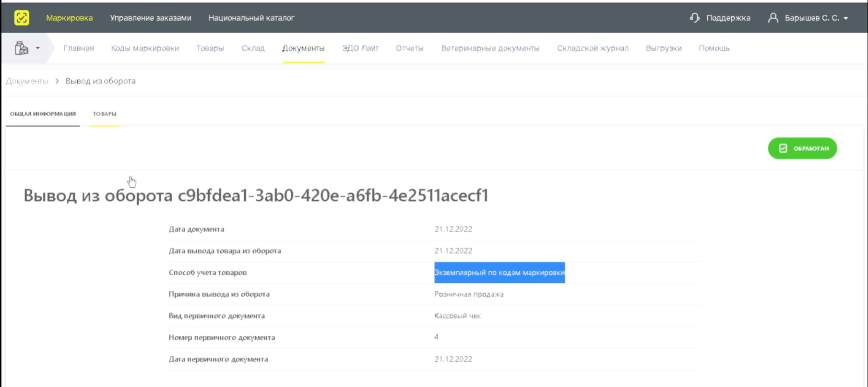Open the Выгрузки tab

[664, 48]
